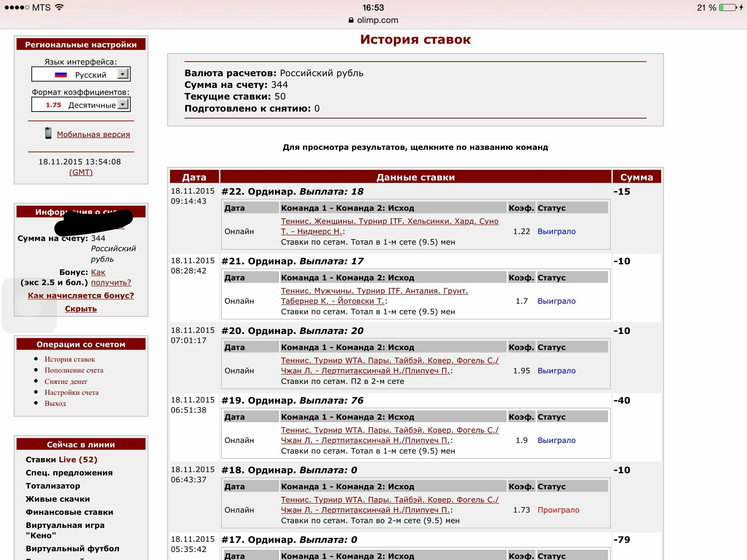
Task: Open Ставки Live (52) section
Action: [x=62, y=459]
